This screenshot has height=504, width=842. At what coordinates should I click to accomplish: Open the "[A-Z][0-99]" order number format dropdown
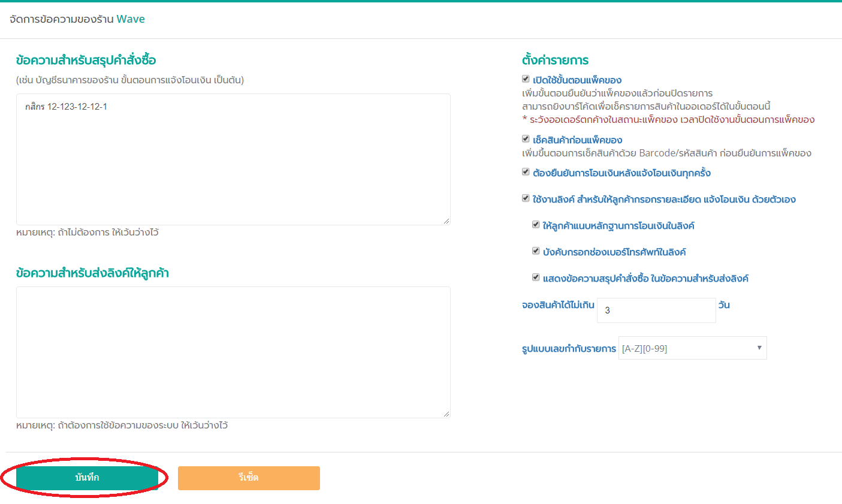692,348
